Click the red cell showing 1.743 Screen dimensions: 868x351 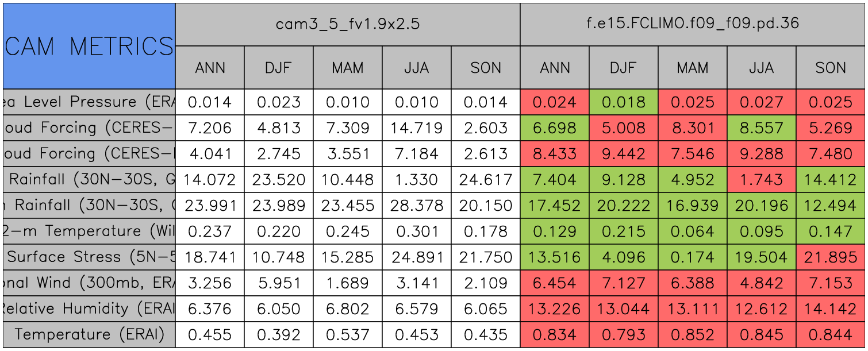762,180
